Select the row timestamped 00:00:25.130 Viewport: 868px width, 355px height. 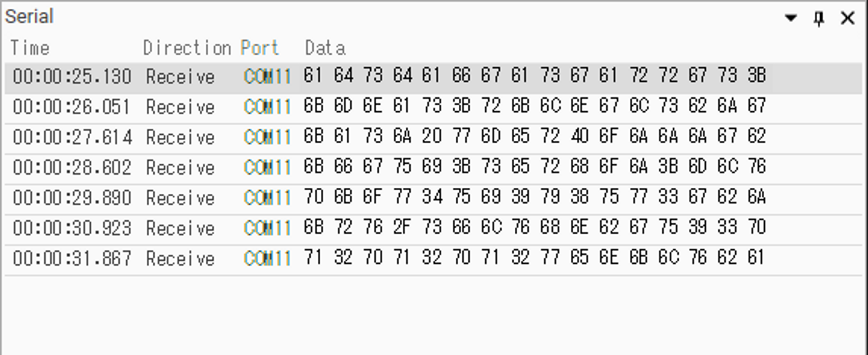[x=72, y=77]
